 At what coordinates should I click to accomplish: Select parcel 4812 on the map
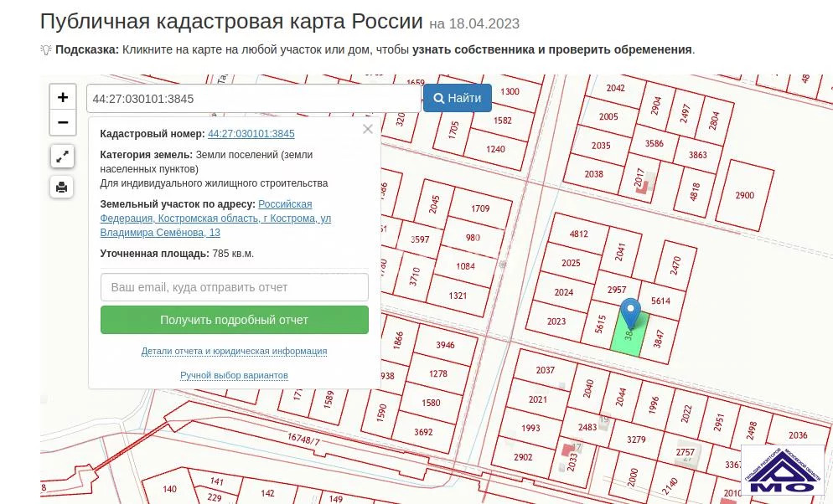coord(578,234)
